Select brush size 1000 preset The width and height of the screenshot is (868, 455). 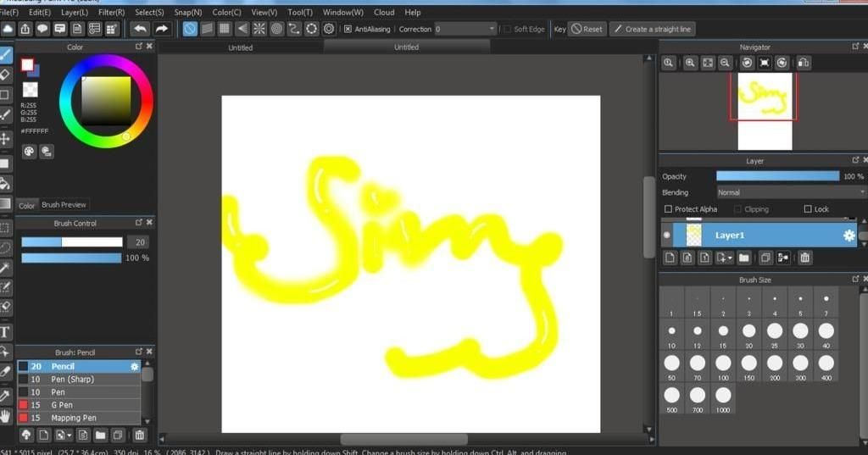pyautogui.click(x=723, y=399)
